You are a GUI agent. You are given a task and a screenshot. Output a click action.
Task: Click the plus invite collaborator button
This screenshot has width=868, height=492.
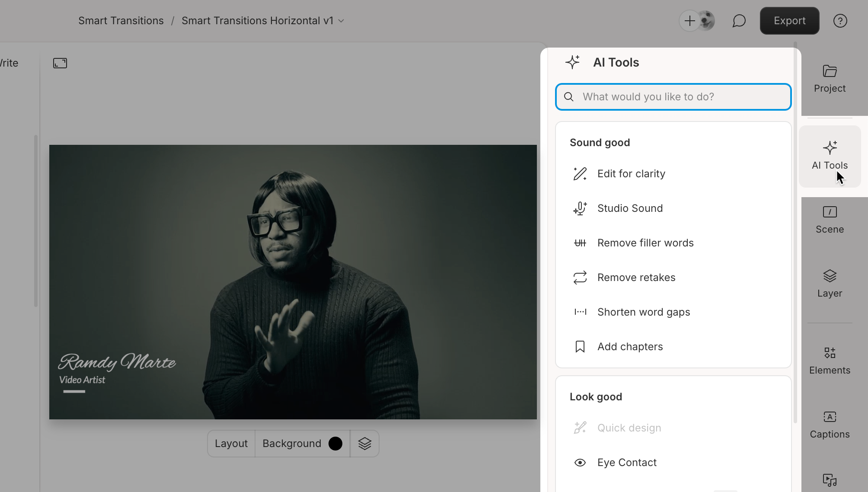[690, 21]
